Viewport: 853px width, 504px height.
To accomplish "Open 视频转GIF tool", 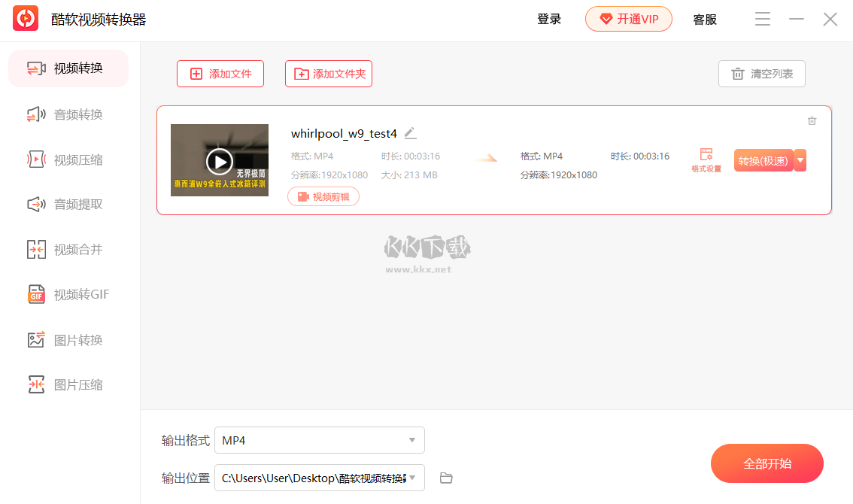I will (68, 294).
